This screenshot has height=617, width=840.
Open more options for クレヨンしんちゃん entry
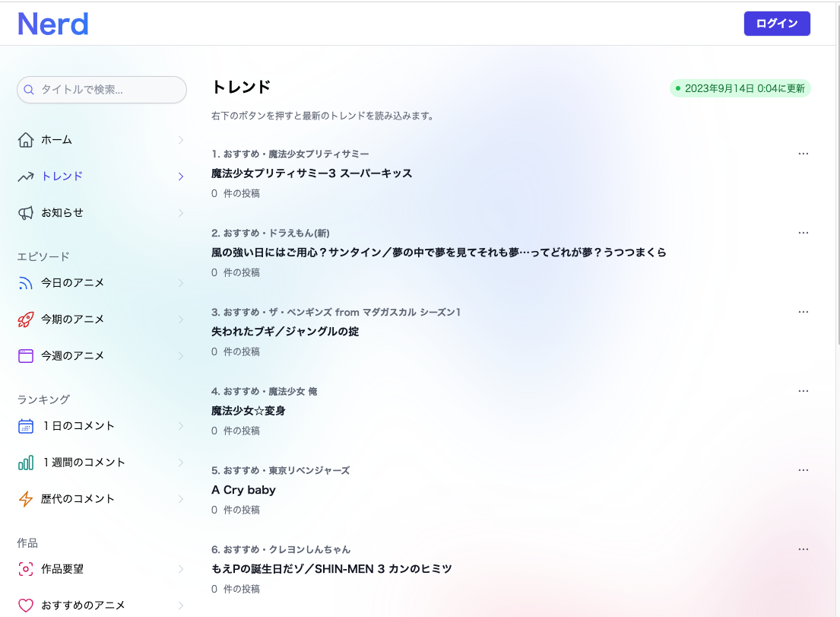[x=803, y=549]
